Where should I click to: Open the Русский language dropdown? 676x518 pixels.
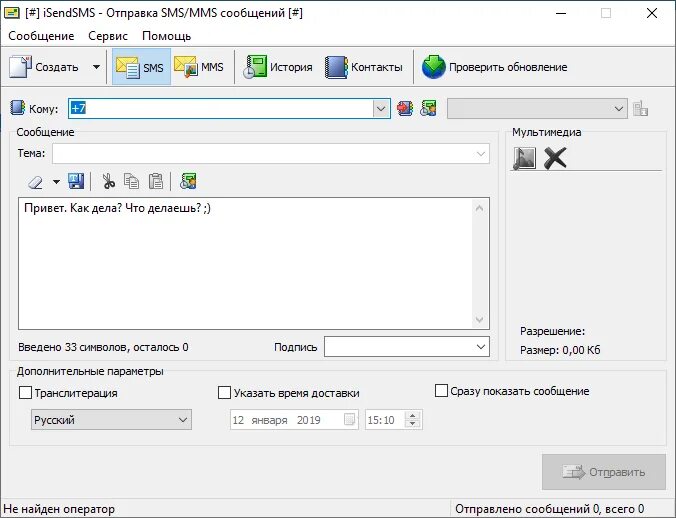tap(111, 420)
